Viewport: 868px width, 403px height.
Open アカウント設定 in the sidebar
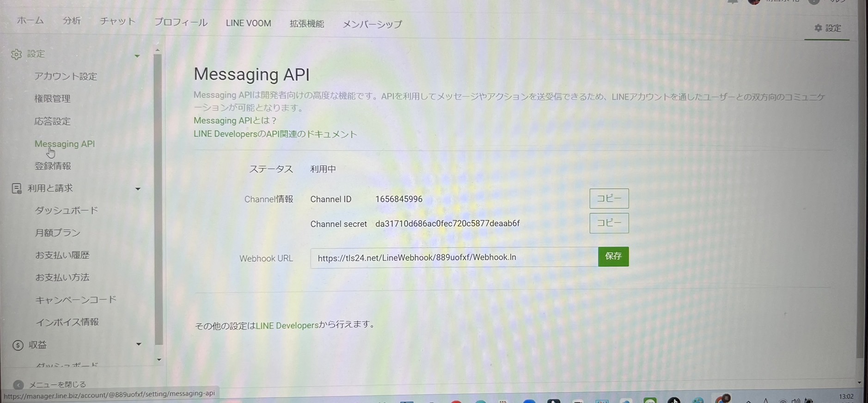(x=66, y=76)
